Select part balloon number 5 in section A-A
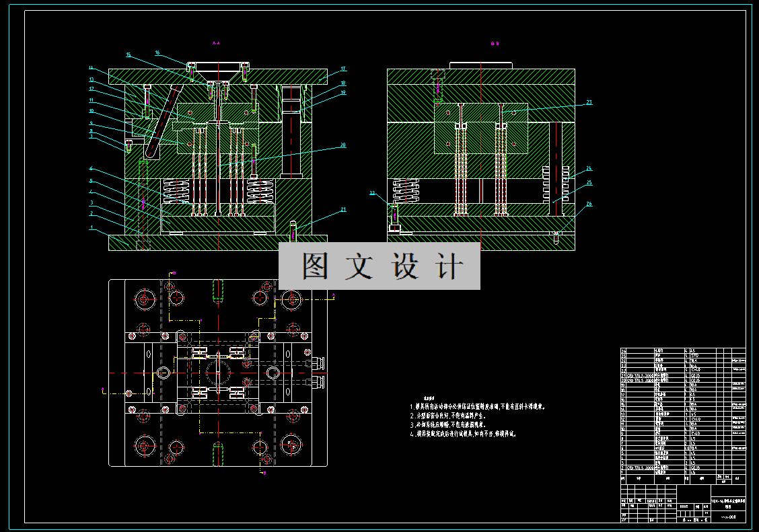759x532 pixels. pyautogui.click(x=91, y=182)
